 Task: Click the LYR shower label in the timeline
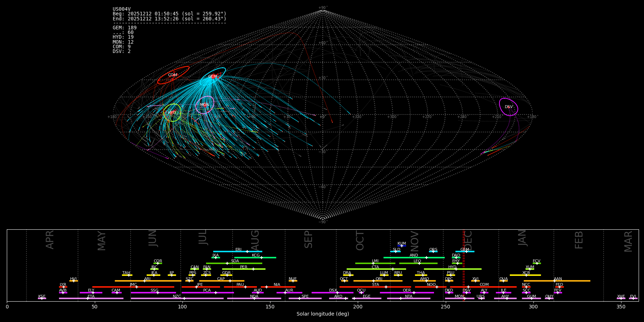[63, 285]
